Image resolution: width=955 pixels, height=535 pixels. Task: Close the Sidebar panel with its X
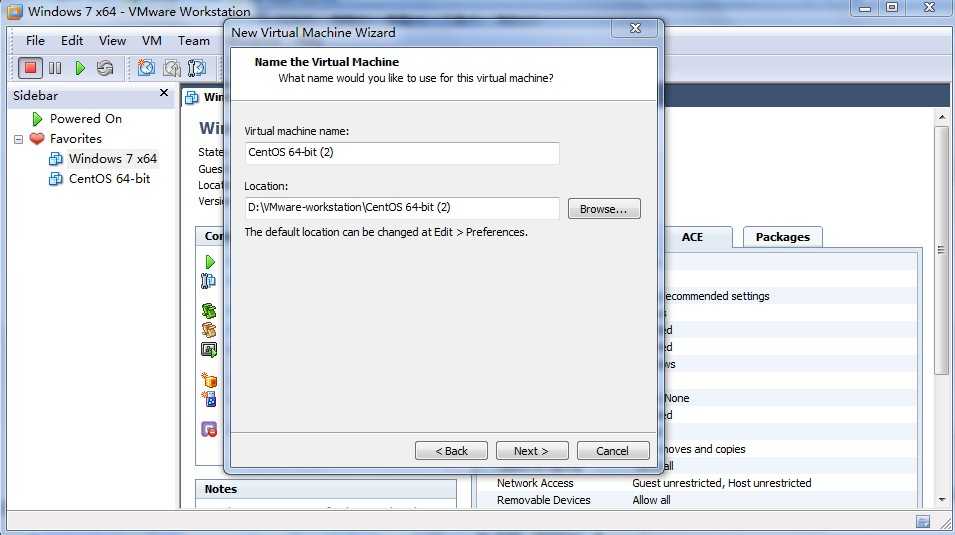point(163,93)
